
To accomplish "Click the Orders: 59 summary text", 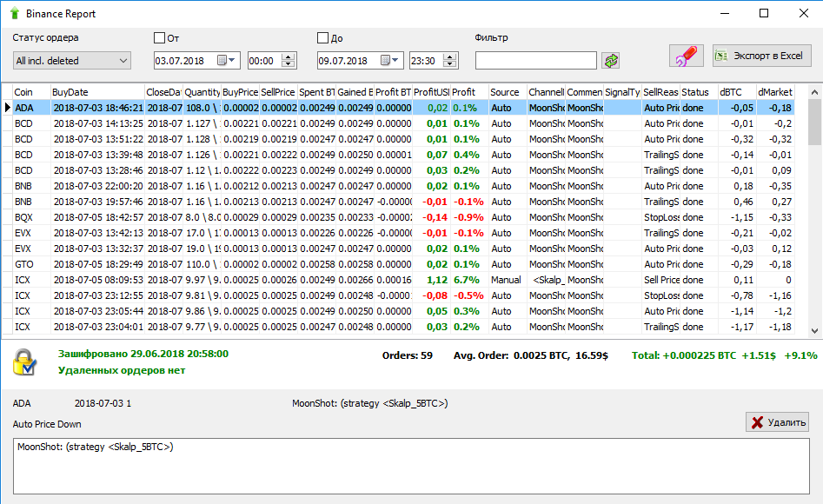I will tap(408, 355).
